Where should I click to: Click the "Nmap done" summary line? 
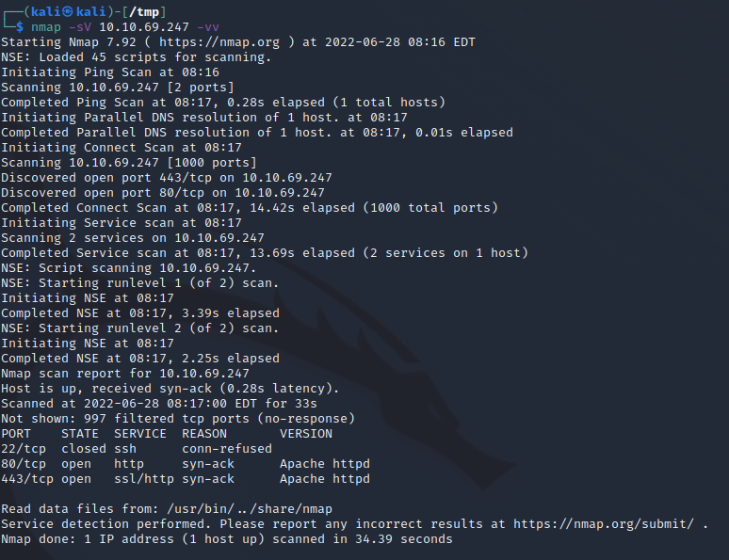click(x=227, y=539)
